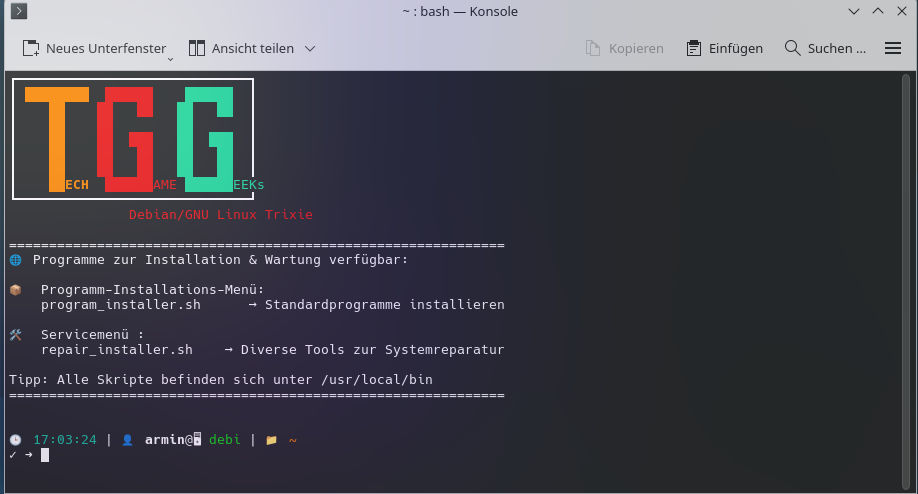Click the window title '~ : bash — Konsole'
The height and width of the screenshot is (494, 918).
tap(458, 12)
